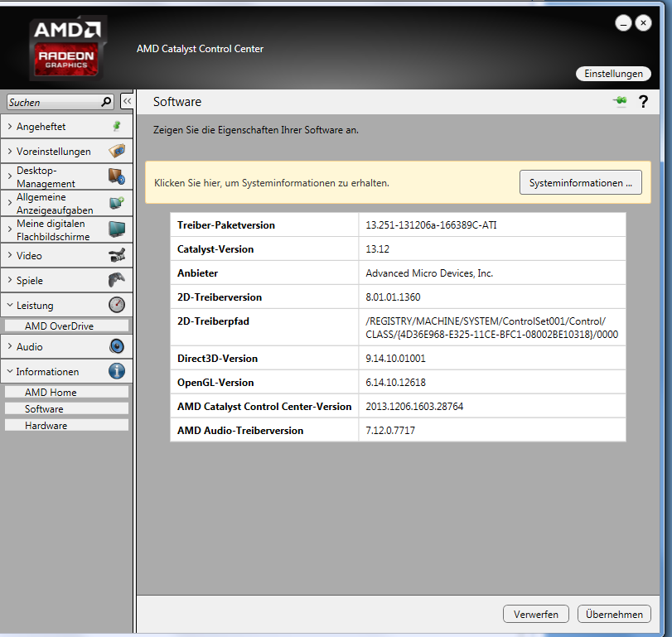Open AMD OverDrive page
This screenshot has width=672, height=637.
[x=66, y=326]
